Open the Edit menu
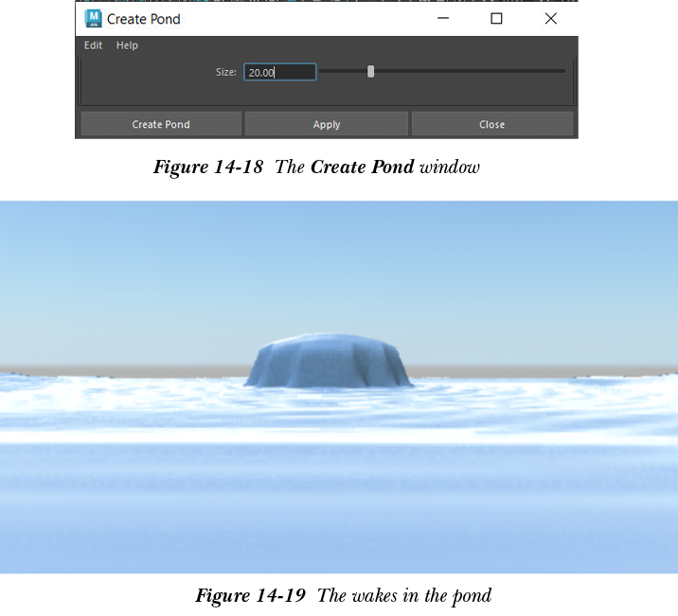This screenshot has height=616, width=678. click(93, 45)
